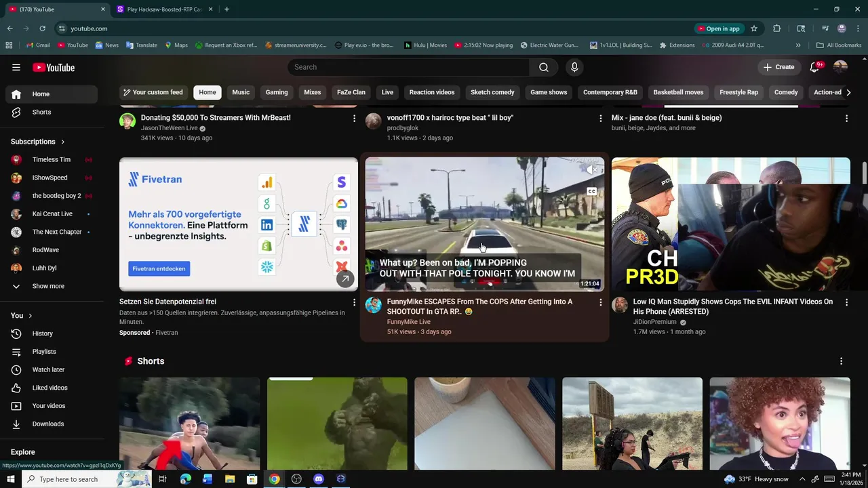Open the YouTube hamburger guide menu
This screenshot has width=868, height=488.
(x=16, y=67)
